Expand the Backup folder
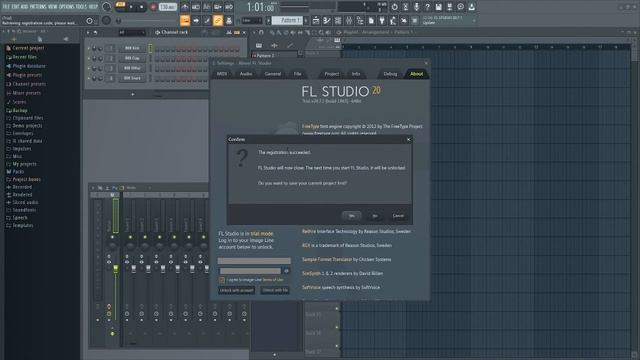This screenshot has height=360, width=640. 19,110
